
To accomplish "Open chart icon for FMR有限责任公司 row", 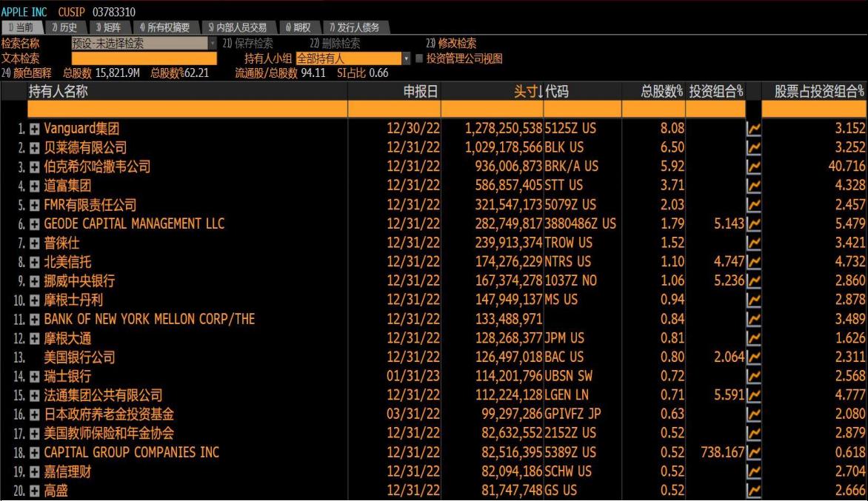I will pyautogui.click(x=753, y=204).
